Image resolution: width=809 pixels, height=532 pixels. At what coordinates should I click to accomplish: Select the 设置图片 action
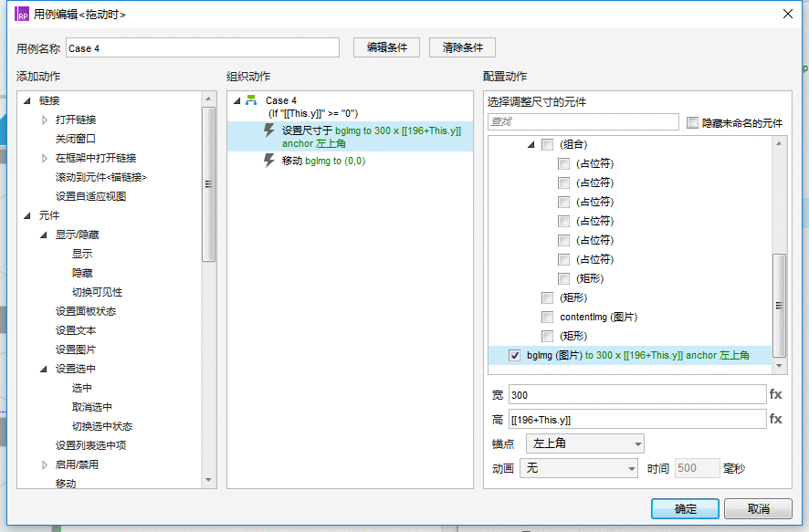(75, 349)
